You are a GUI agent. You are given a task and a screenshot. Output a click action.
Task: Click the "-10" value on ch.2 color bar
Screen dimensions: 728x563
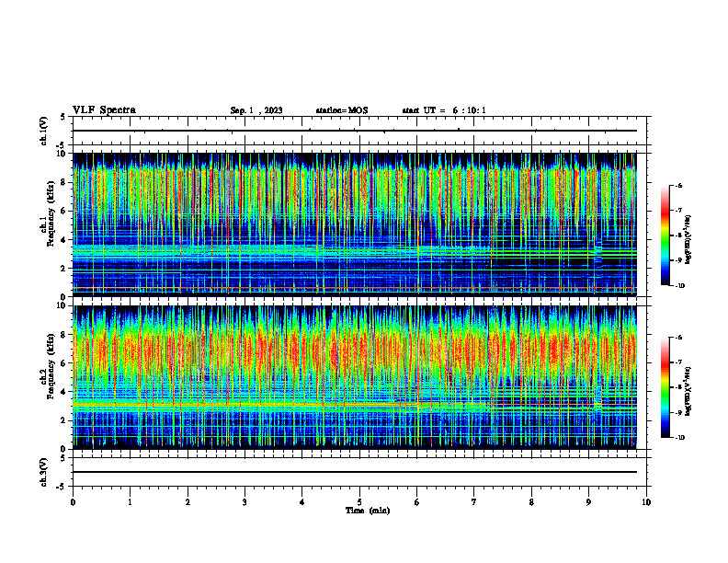pyautogui.click(x=679, y=438)
